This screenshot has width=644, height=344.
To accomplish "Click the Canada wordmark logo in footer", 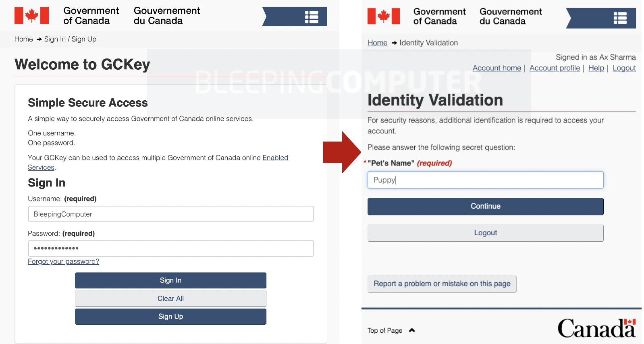I will 596,328.
